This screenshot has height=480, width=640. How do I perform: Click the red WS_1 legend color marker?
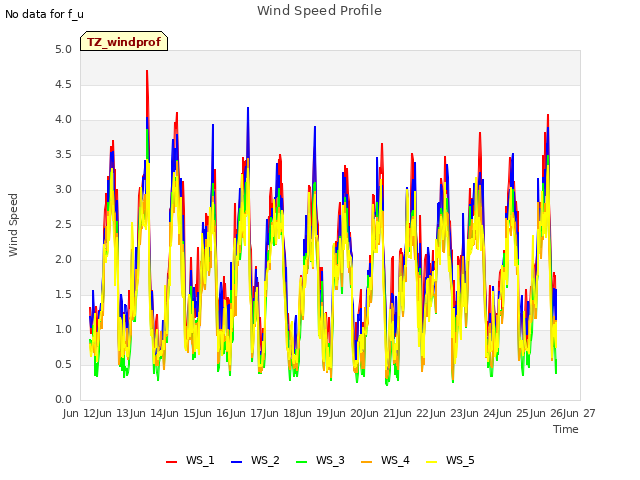[171, 462]
